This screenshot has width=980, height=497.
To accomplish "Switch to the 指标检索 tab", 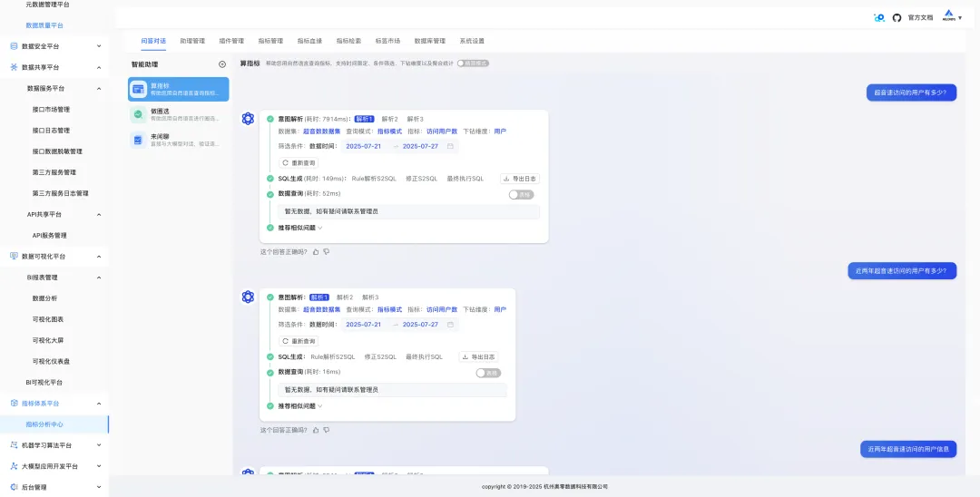I will (348, 41).
